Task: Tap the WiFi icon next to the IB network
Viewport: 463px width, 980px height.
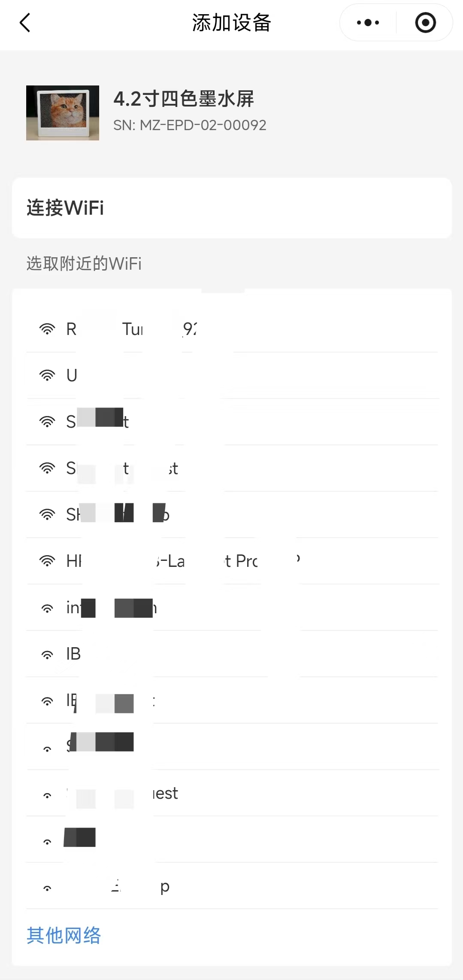Action: pyautogui.click(x=47, y=653)
